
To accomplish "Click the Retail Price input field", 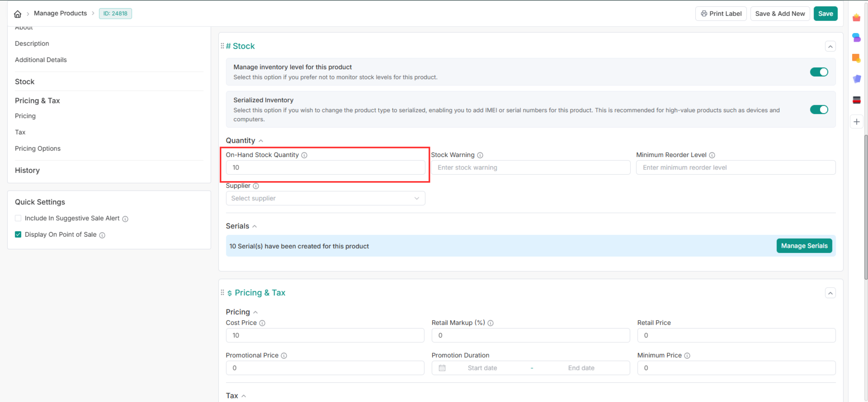I will pos(737,335).
